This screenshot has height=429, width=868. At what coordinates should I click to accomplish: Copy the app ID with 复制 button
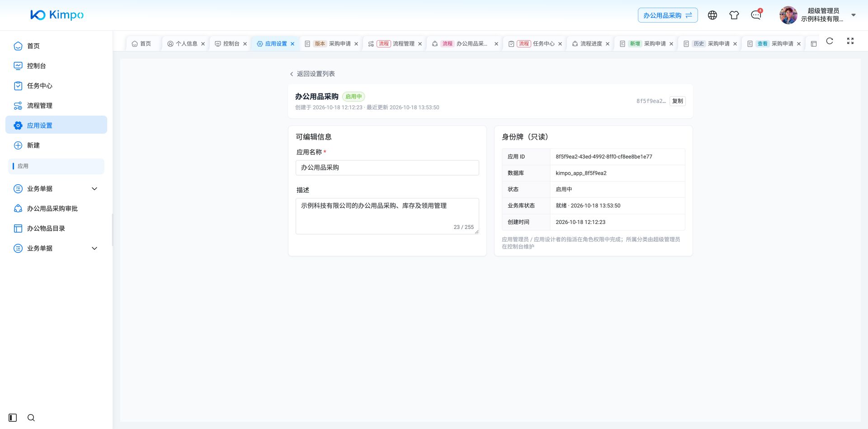coord(677,101)
